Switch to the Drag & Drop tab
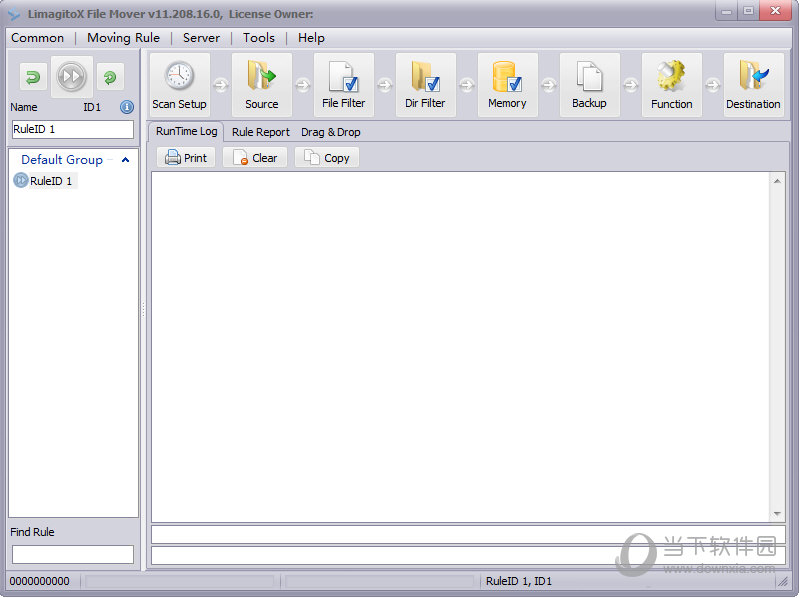 (331, 132)
